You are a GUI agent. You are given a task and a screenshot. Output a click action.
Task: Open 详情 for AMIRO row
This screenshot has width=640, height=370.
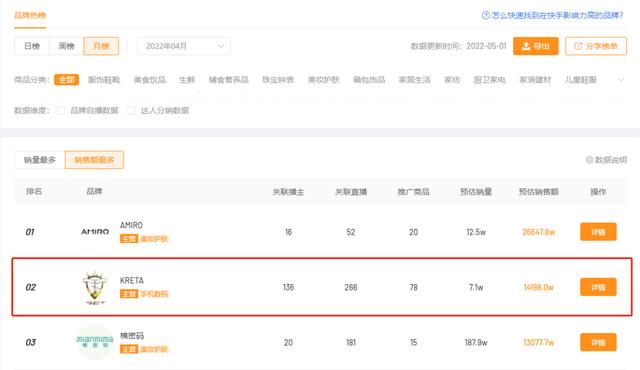[x=598, y=232]
